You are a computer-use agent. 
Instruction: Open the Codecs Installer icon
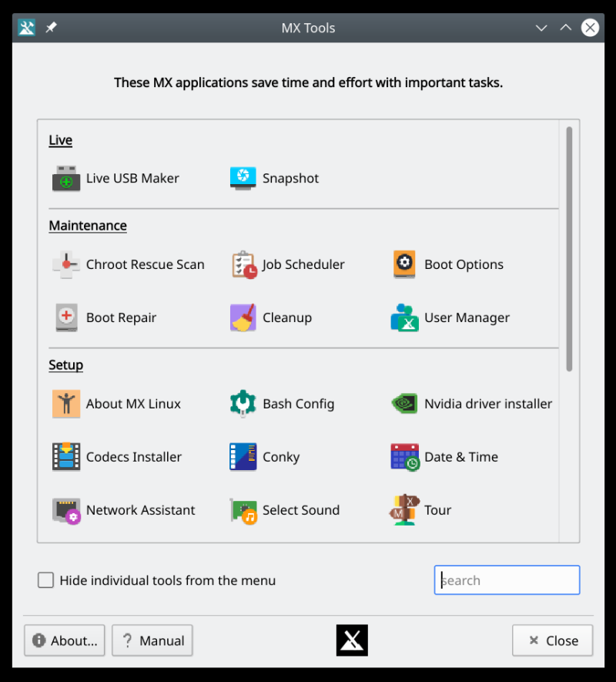[x=66, y=457]
